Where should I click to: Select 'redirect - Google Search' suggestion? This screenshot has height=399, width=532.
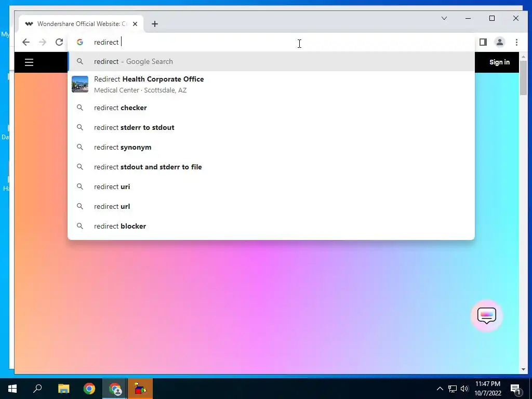[x=271, y=61]
